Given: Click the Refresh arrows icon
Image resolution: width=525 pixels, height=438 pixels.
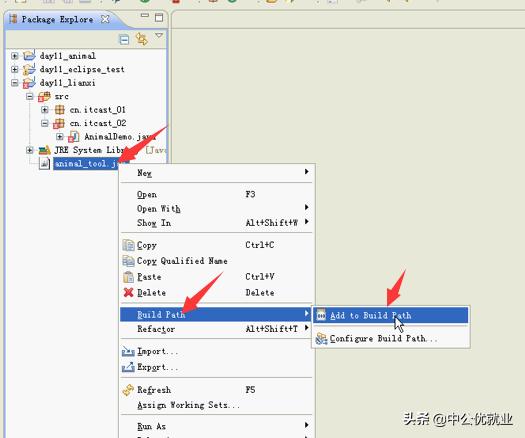Looking at the screenshot, I should point(128,390).
